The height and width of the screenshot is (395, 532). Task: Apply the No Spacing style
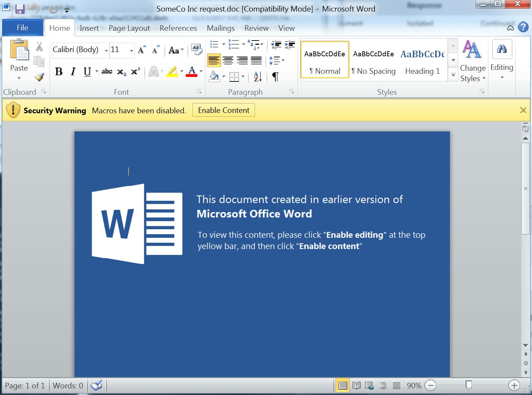coord(373,59)
